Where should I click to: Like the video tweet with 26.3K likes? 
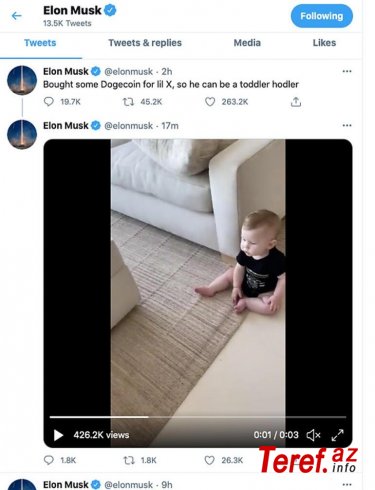(209, 460)
